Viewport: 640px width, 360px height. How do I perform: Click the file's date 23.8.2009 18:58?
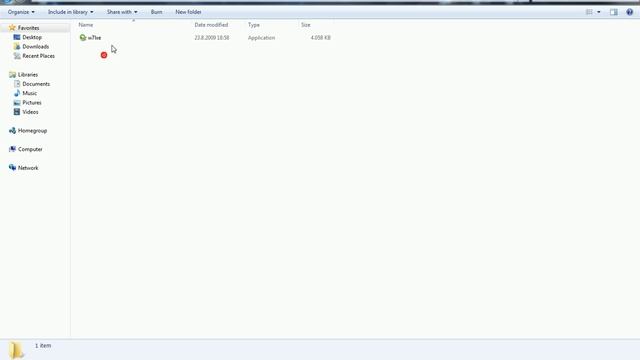pos(211,38)
